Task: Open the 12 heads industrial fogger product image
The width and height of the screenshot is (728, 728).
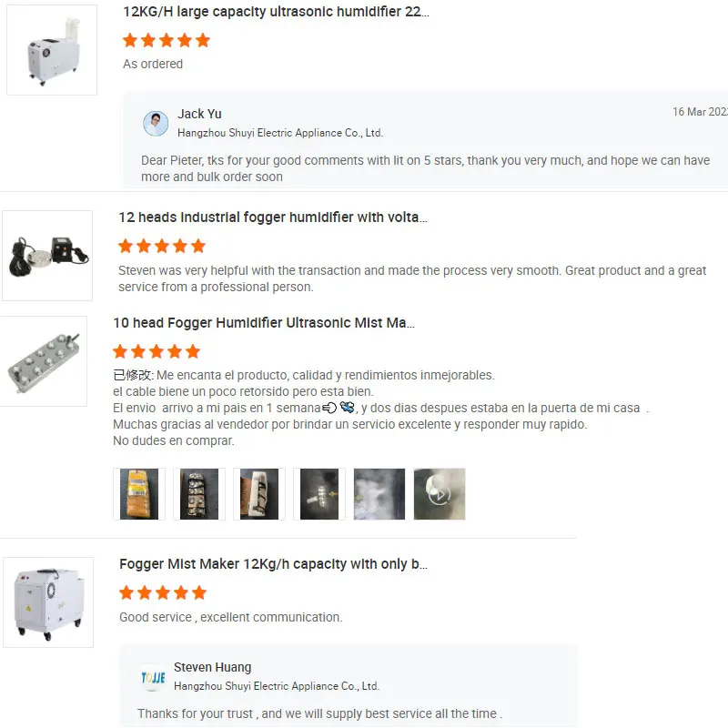Action: click(47, 256)
